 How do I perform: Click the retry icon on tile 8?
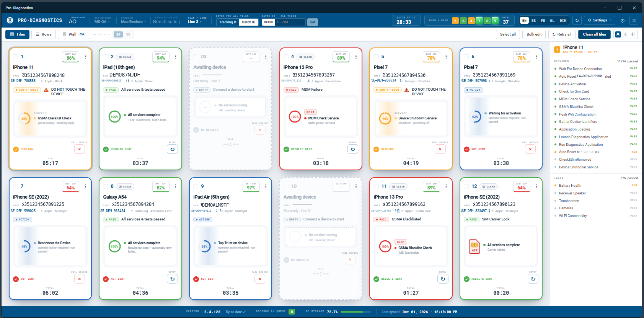(172, 279)
